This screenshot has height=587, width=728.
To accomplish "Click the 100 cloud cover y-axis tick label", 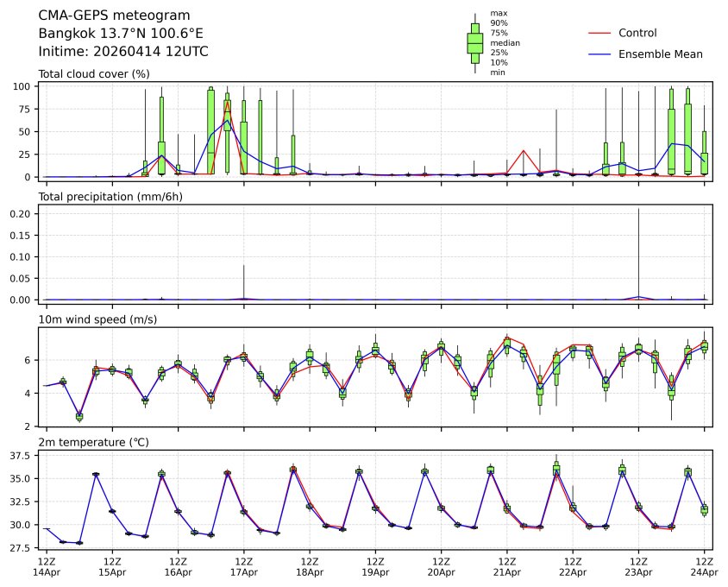I will tap(23, 86).
